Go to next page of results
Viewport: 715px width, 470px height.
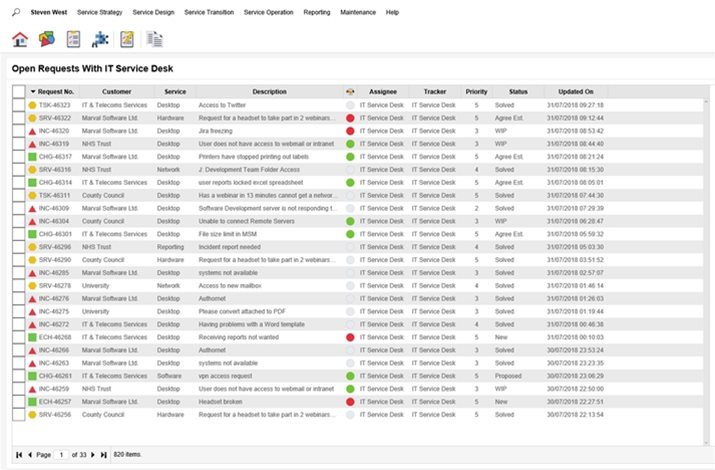tap(93, 454)
